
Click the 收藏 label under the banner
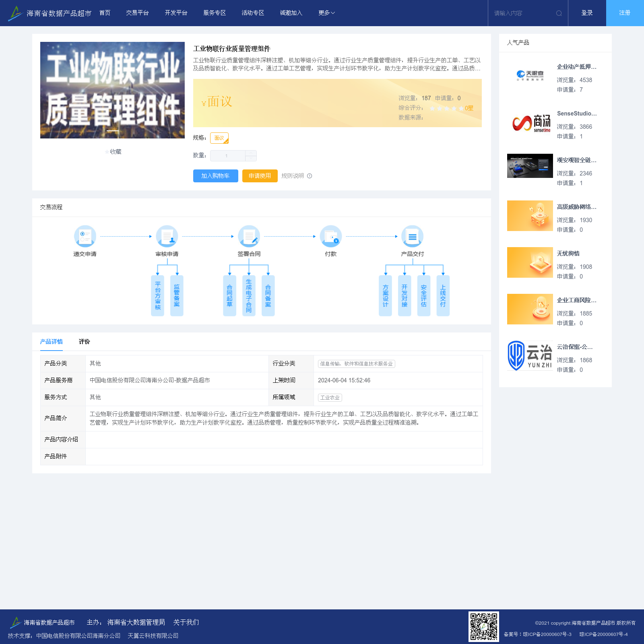[116, 152]
